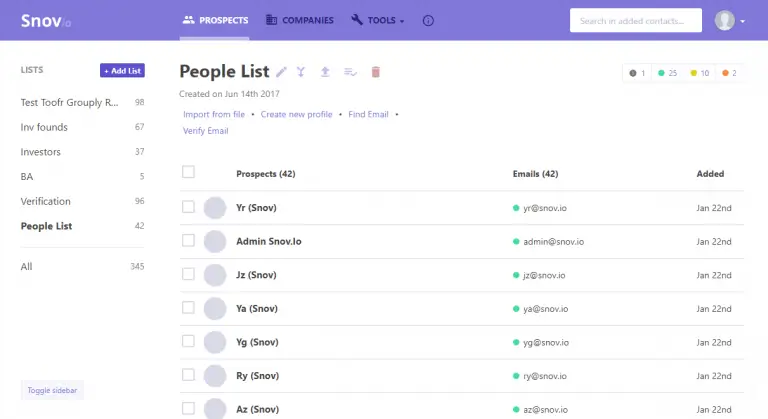Open the account dropdown arrow

(743, 21)
